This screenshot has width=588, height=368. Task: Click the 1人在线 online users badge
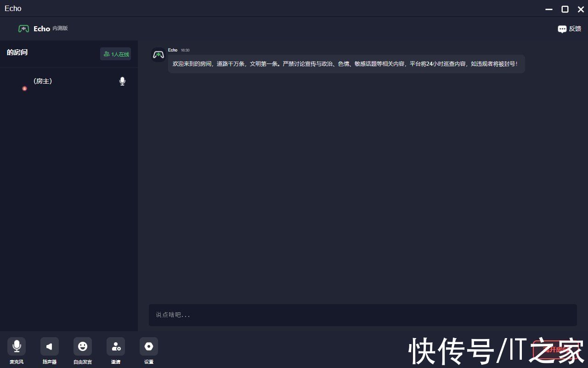click(116, 54)
